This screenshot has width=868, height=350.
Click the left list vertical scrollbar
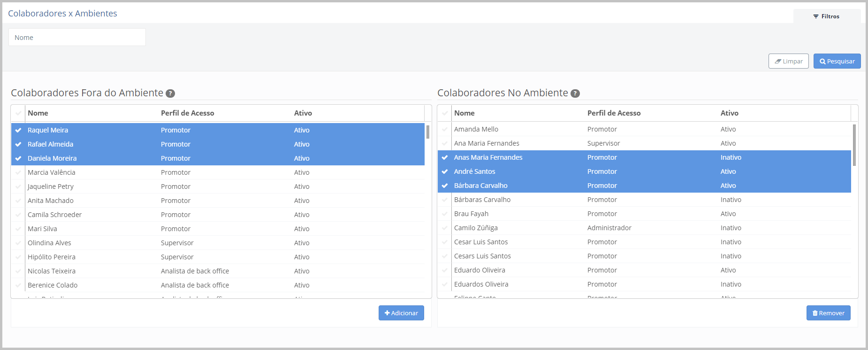pyautogui.click(x=428, y=132)
